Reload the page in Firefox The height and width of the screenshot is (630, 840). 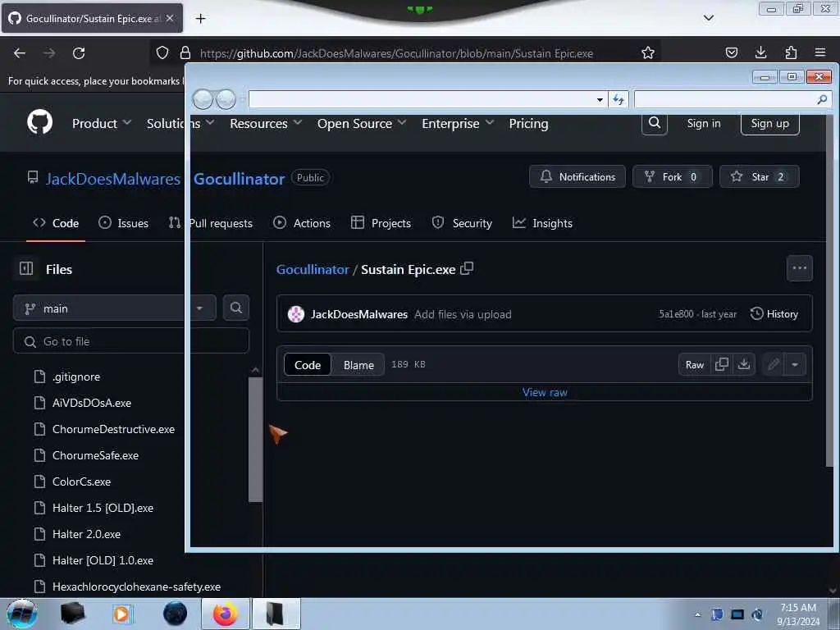(79, 53)
